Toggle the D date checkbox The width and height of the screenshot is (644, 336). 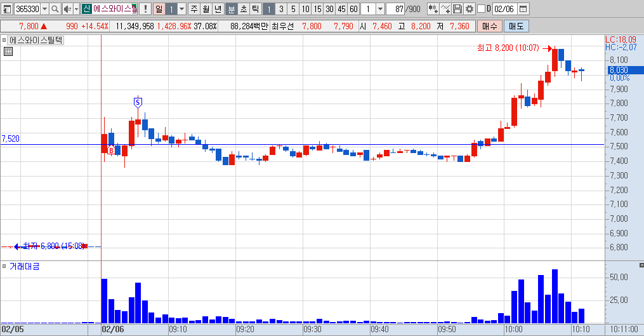point(481,9)
